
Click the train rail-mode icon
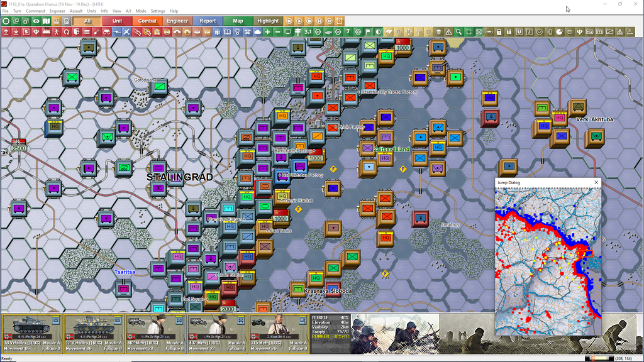tap(47, 31)
